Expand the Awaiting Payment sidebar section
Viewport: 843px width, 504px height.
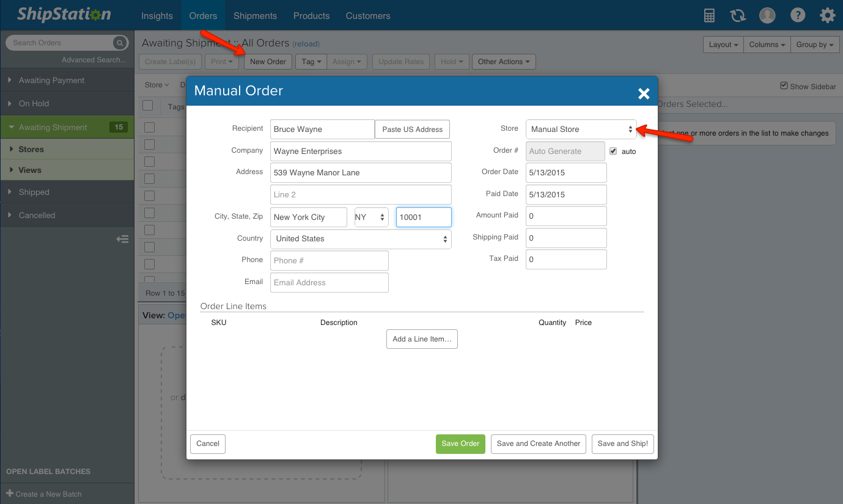(52, 81)
